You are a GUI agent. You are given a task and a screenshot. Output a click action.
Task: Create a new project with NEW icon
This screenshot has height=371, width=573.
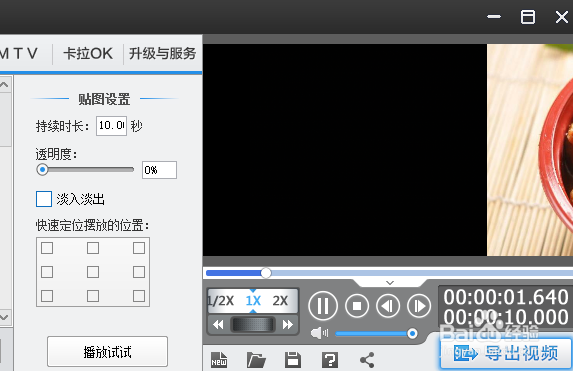(x=219, y=360)
